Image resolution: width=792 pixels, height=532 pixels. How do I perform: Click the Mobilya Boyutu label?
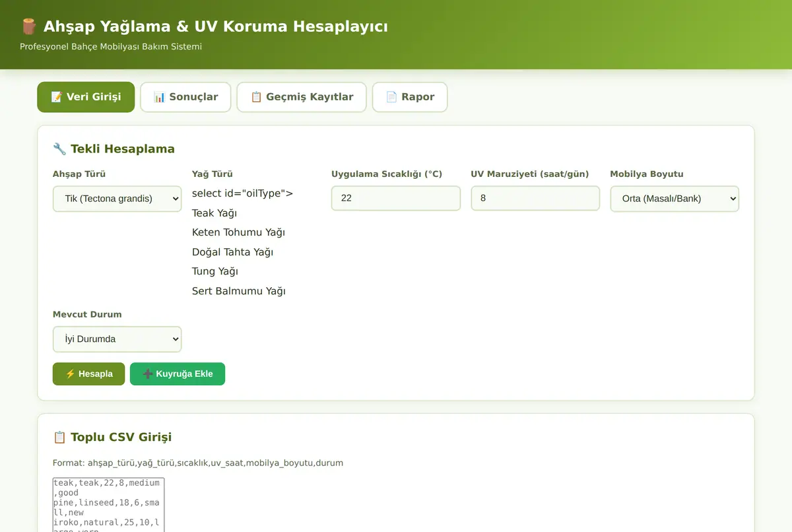(x=647, y=174)
